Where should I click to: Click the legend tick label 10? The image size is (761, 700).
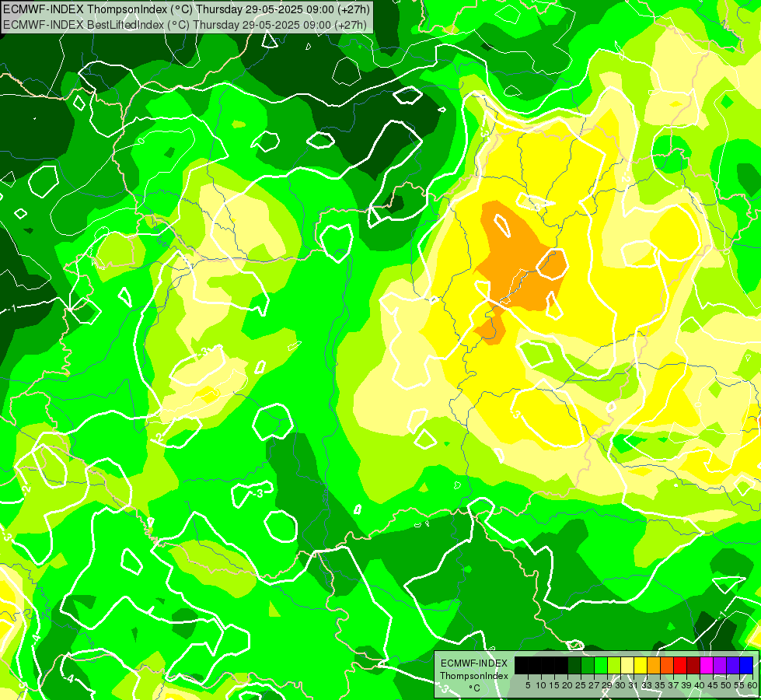point(541,685)
